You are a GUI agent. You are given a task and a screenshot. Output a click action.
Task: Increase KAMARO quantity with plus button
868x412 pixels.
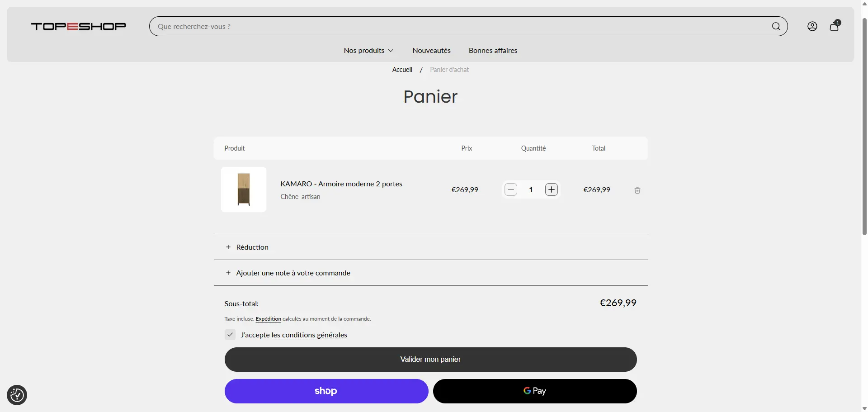pyautogui.click(x=552, y=189)
